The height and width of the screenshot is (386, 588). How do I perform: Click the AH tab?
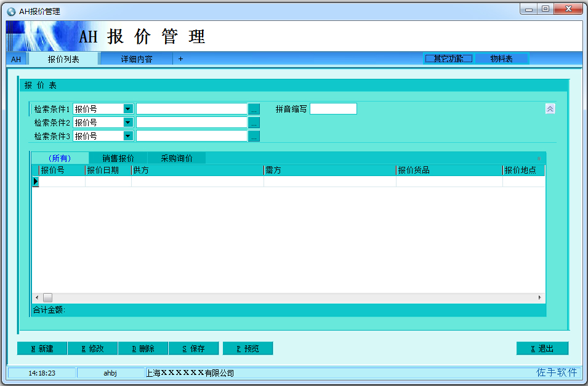pos(16,59)
